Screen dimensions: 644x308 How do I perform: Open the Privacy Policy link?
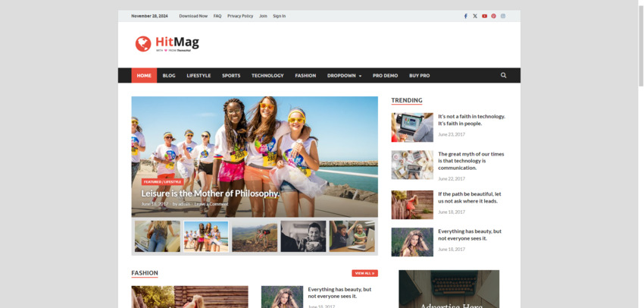(x=240, y=16)
